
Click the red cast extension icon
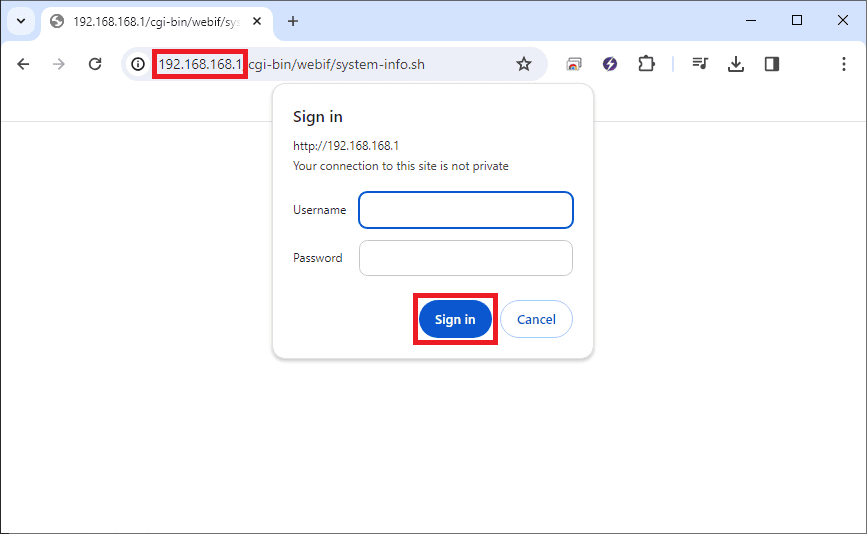[x=574, y=64]
